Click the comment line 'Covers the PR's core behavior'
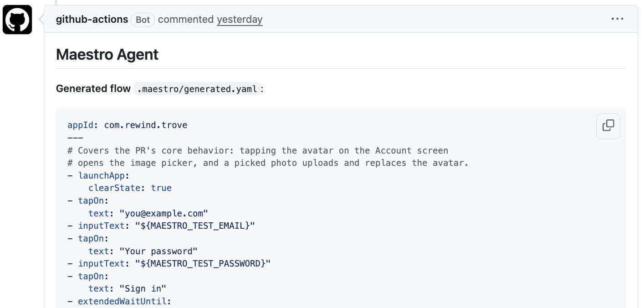 tap(258, 150)
